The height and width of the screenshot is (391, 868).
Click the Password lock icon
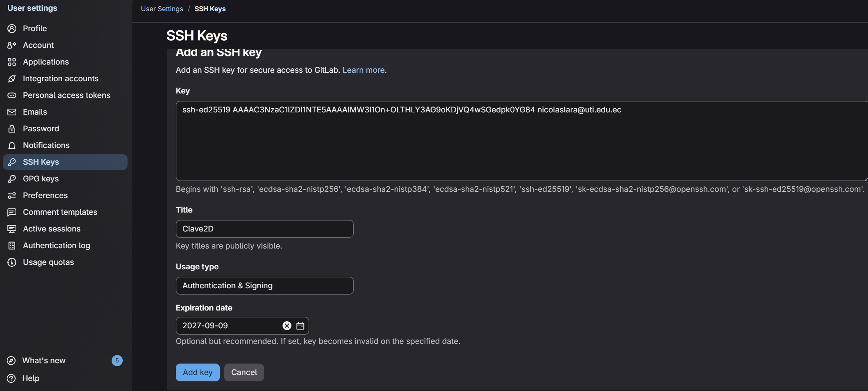pos(12,129)
